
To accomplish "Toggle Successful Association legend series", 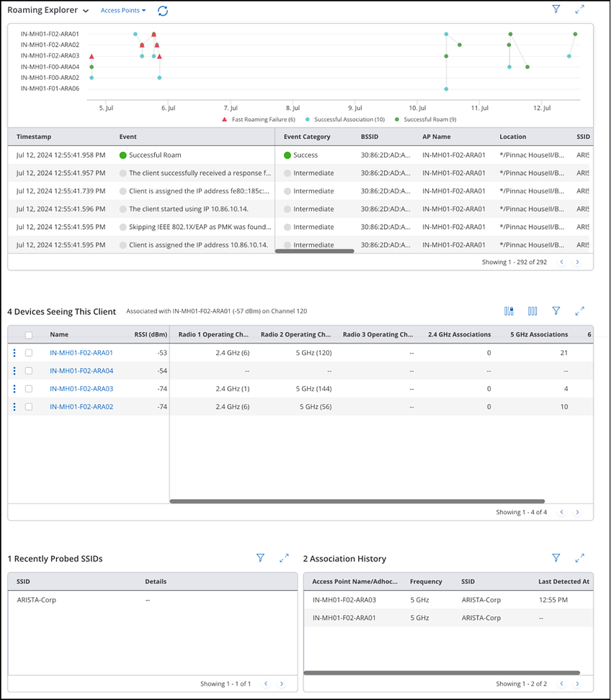I will coord(345,120).
